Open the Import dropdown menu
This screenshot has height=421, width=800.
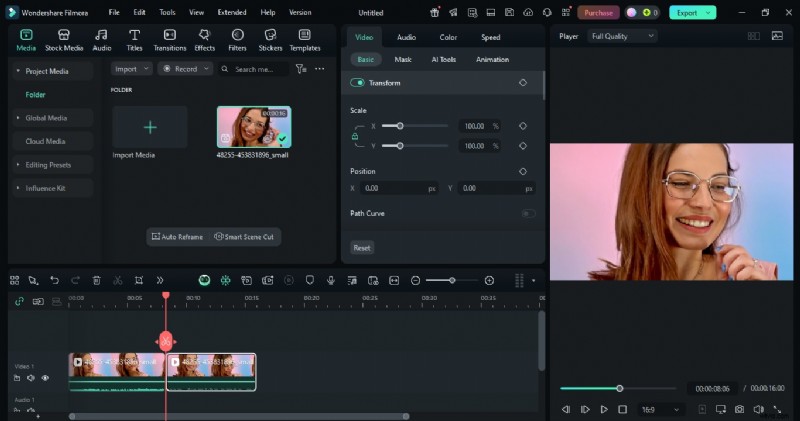pyautogui.click(x=131, y=69)
